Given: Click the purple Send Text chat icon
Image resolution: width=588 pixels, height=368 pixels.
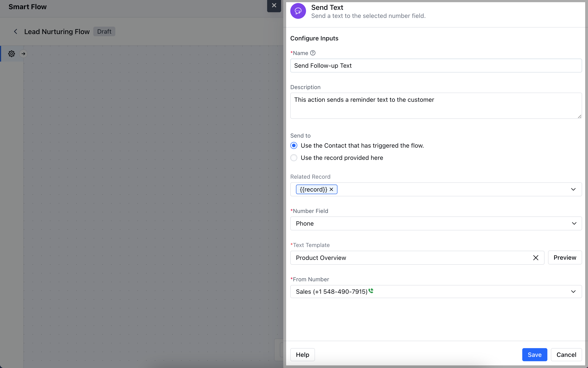Looking at the screenshot, I should tap(298, 11).
